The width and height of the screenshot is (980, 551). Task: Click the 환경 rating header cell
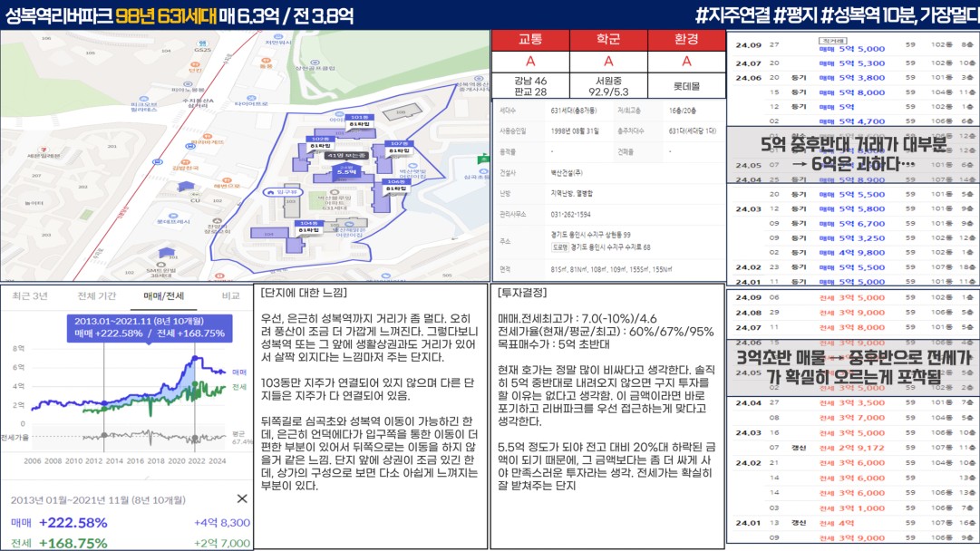(686, 39)
